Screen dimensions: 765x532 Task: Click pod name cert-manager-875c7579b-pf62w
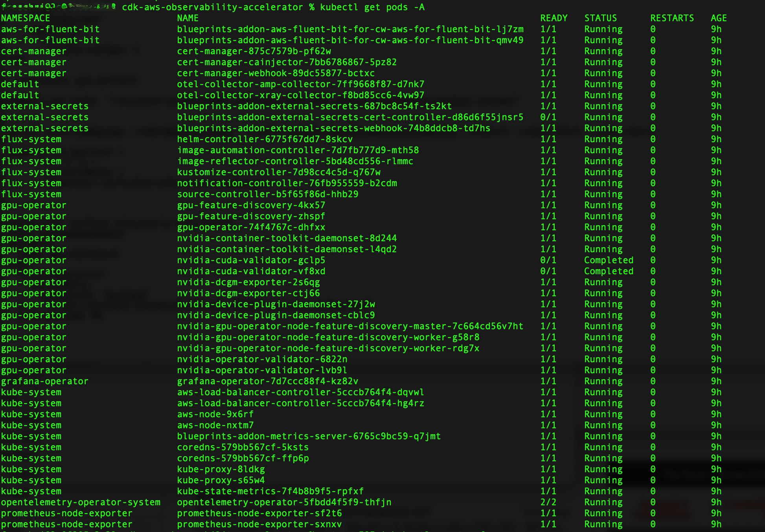coord(254,51)
